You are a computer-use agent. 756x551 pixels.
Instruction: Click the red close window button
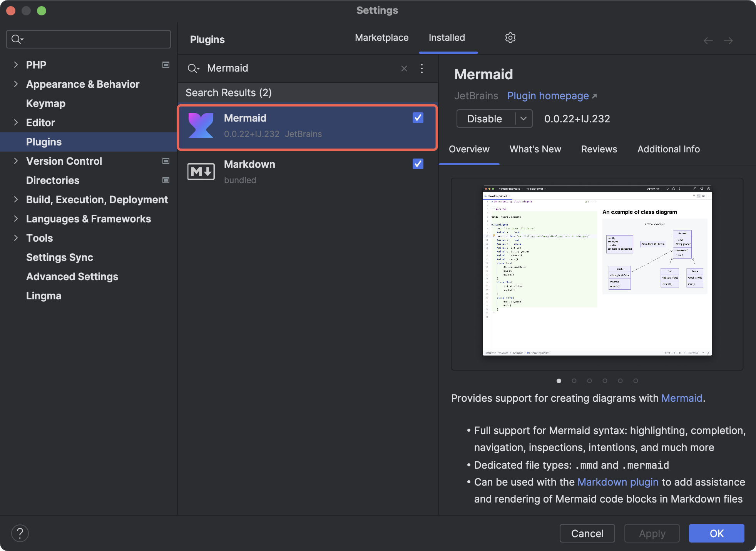(x=11, y=11)
